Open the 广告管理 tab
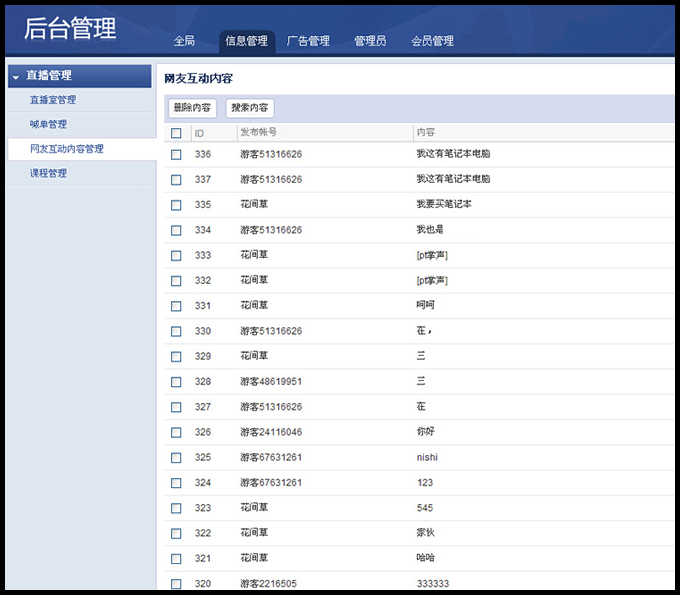The height and width of the screenshot is (595, 680). [308, 41]
